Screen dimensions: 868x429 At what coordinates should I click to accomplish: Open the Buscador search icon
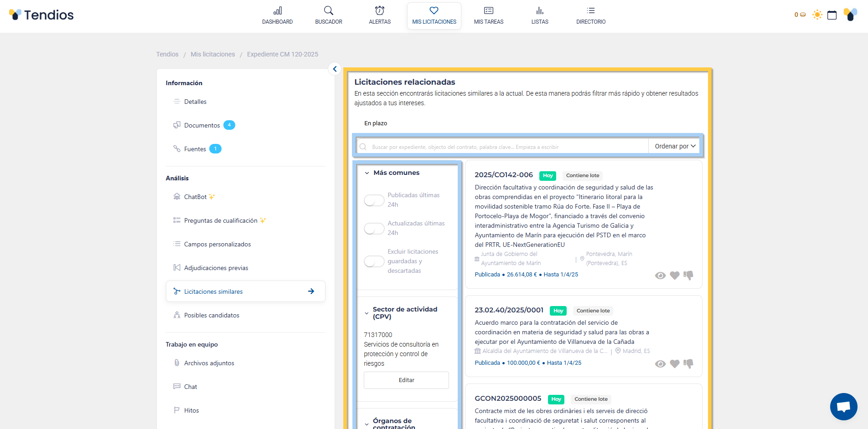328,11
